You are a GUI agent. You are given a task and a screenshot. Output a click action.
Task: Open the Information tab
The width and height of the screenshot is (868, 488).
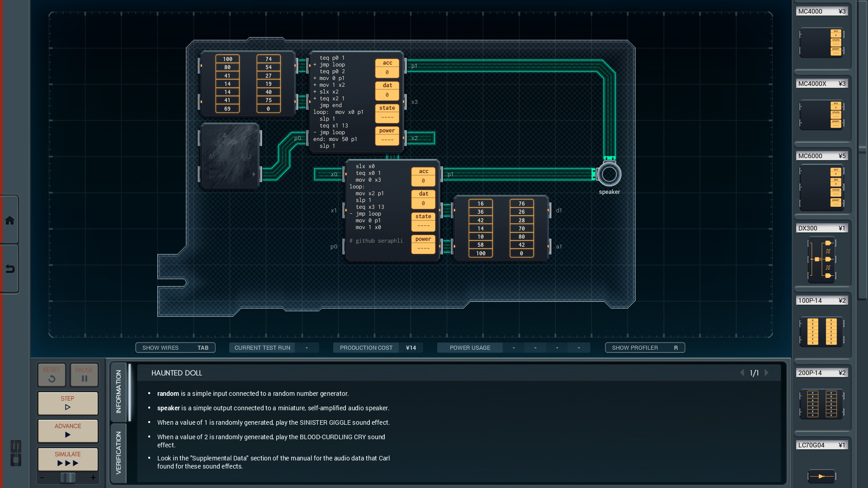[x=118, y=391]
